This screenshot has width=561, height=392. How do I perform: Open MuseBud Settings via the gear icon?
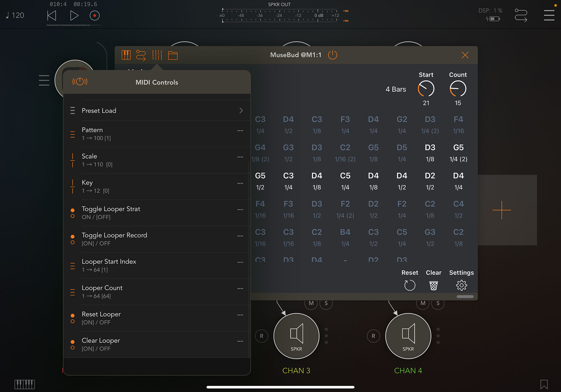[461, 285]
